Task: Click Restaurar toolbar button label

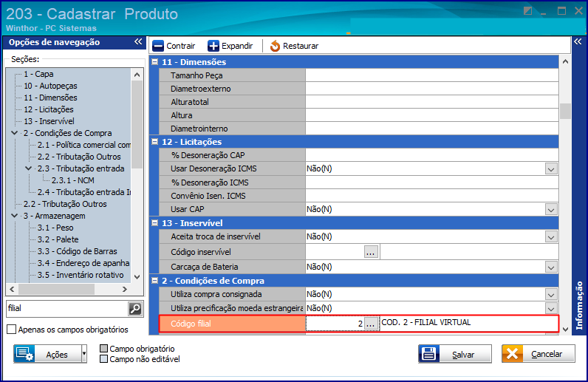Action: [301, 46]
